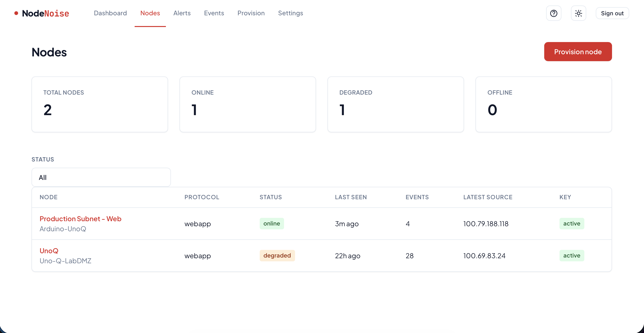Click the Uno-Q-LabDMZ hostname text
Image resolution: width=644 pixels, height=333 pixels.
pyautogui.click(x=65, y=261)
